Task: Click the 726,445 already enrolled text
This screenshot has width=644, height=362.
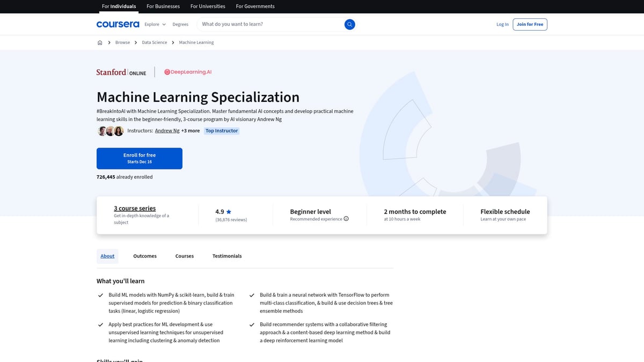Action: [125, 177]
